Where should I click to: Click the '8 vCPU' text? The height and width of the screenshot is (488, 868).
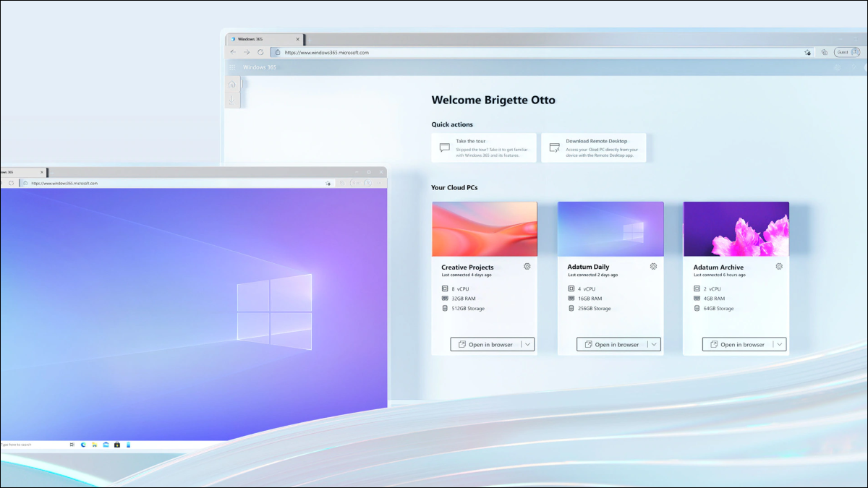coord(460,288)
